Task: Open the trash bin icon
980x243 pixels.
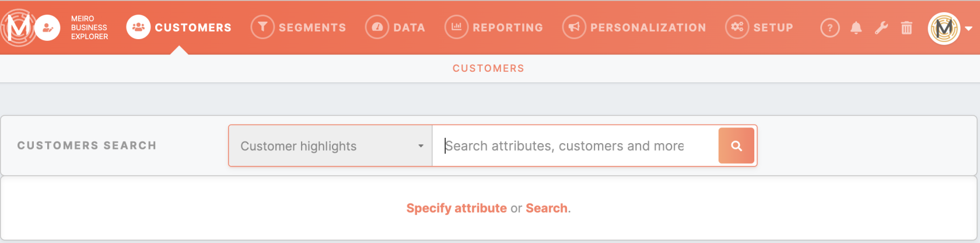Action: pos(907,27)
